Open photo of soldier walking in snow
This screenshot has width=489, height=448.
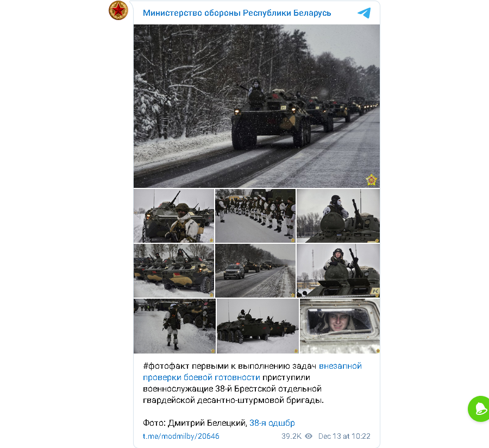[174, 326]
